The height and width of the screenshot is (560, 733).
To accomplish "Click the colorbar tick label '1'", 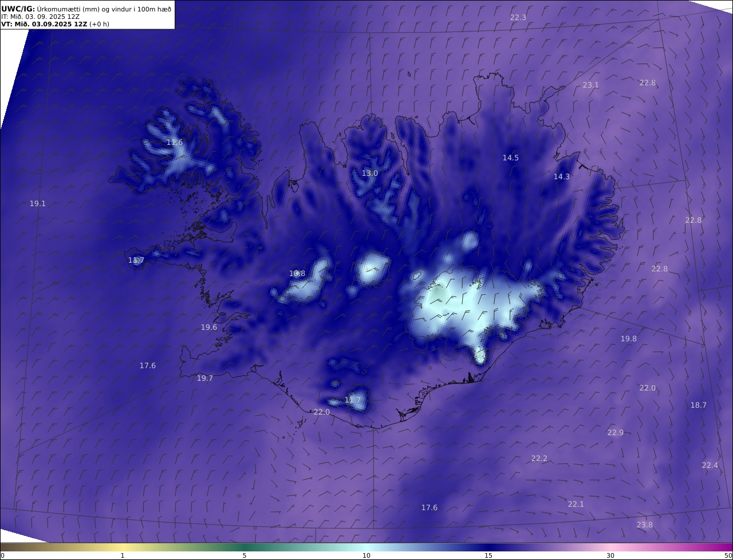I will point(123,556).
